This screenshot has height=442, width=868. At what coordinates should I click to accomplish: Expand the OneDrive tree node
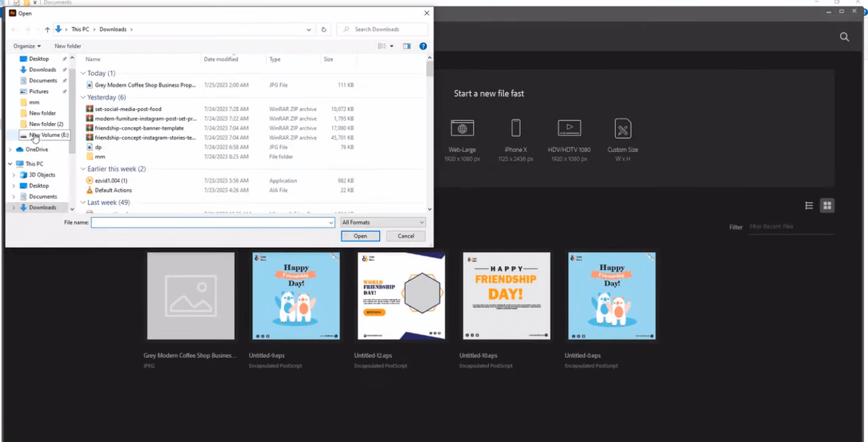point(10,150)
